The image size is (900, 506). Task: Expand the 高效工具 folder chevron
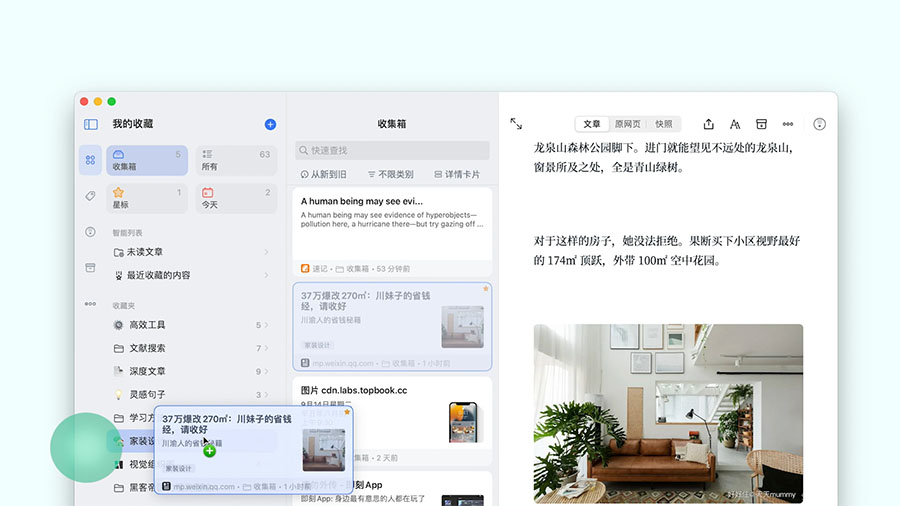coord(267,325)
